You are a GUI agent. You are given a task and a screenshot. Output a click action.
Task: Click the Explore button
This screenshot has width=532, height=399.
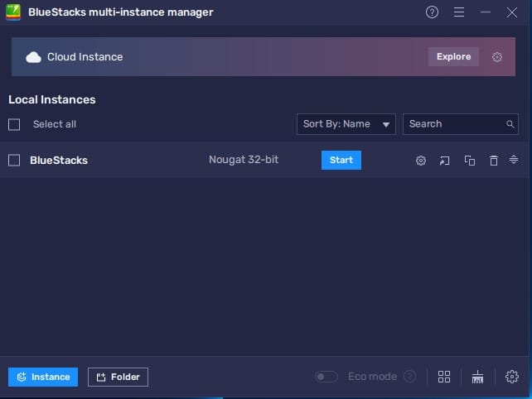[453, 56]
